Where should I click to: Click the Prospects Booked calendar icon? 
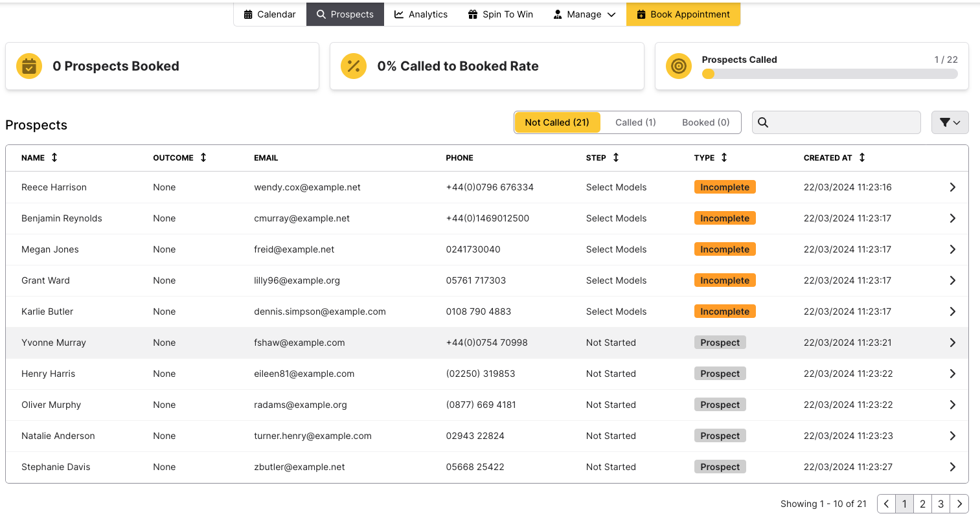29,66
